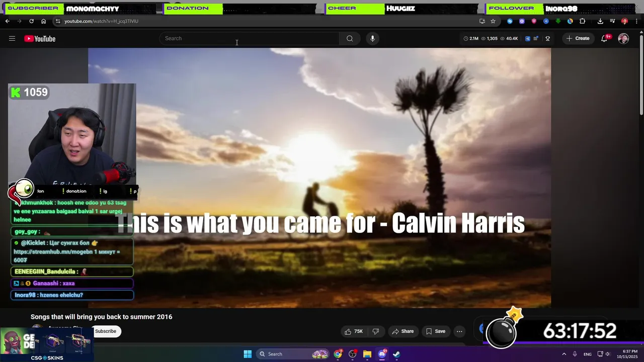Open browser downloads
This screenshot has height=362, width=644.
600,21
